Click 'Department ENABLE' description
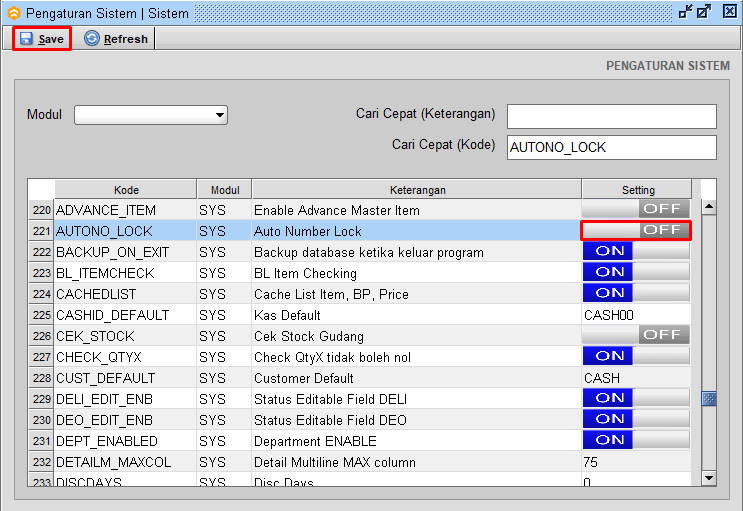743x511 pixels. (x=315, y=441)
